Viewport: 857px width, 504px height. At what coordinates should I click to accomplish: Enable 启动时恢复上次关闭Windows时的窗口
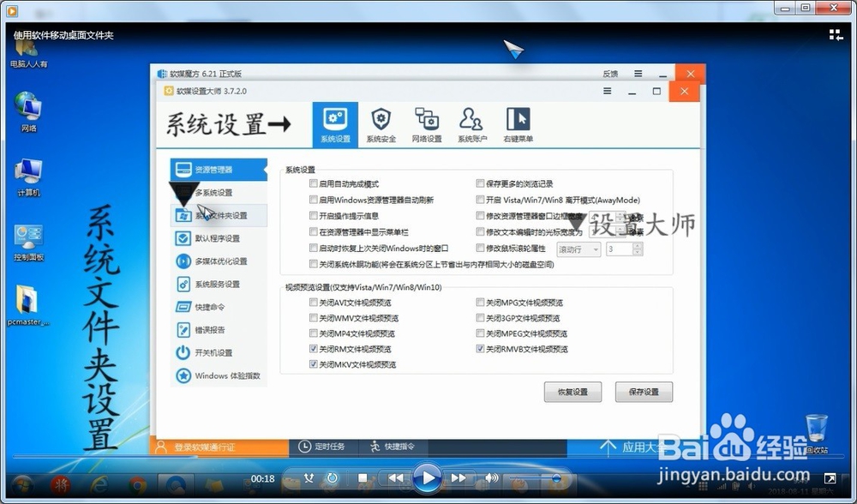coord(313,248)
